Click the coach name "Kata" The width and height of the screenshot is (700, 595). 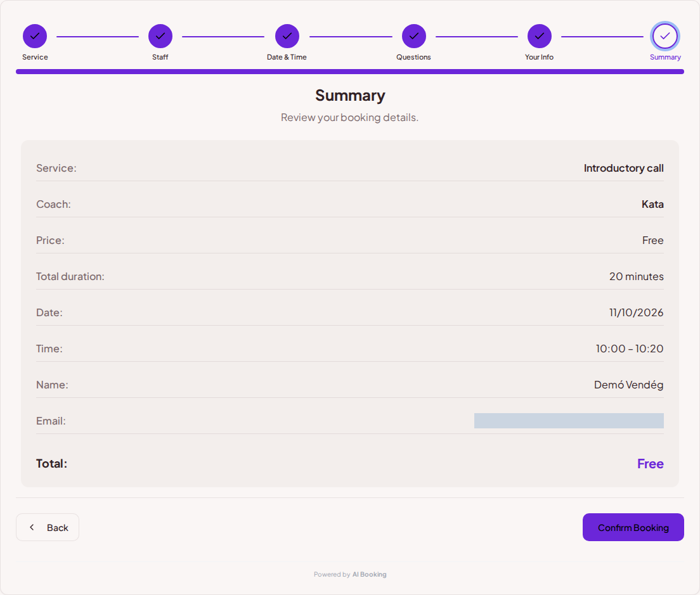tap(652, 204)
